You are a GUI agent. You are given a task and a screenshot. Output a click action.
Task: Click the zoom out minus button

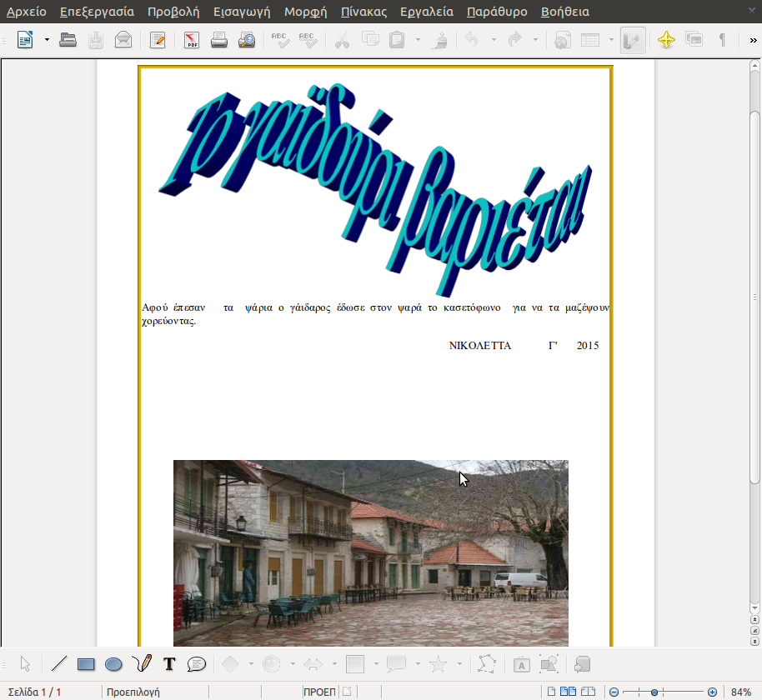(614, 692)
